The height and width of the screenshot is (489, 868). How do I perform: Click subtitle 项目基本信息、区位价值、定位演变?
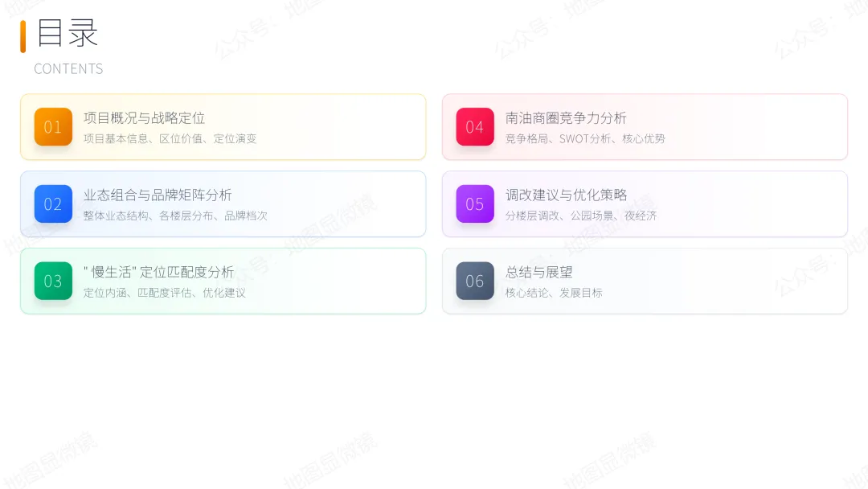(170, 138)
